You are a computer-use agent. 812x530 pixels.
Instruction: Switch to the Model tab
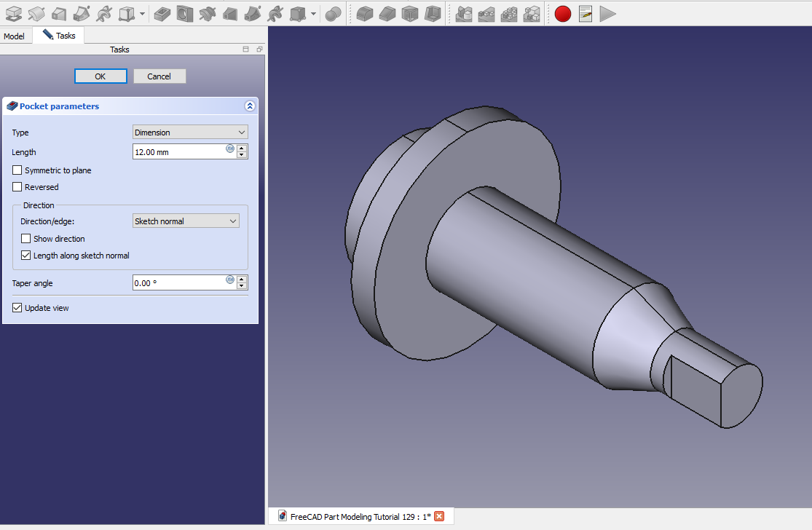tap(15, 36)
